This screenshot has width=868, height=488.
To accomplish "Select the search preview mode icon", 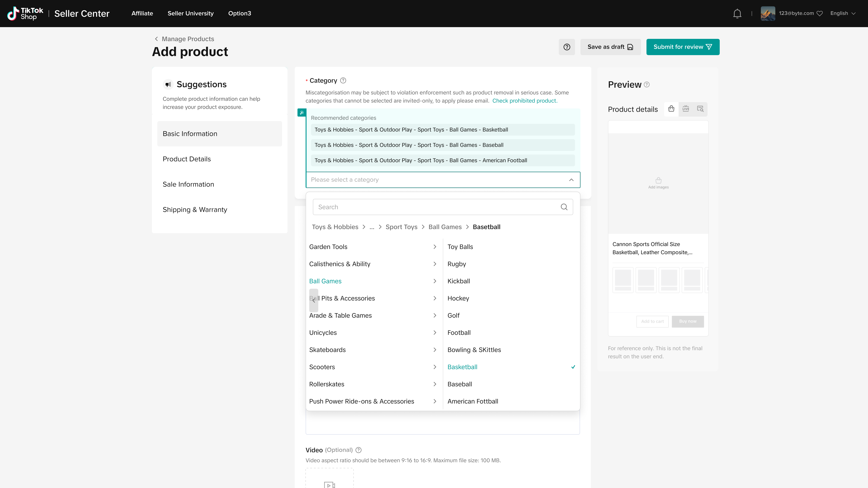I will [700, 109].
